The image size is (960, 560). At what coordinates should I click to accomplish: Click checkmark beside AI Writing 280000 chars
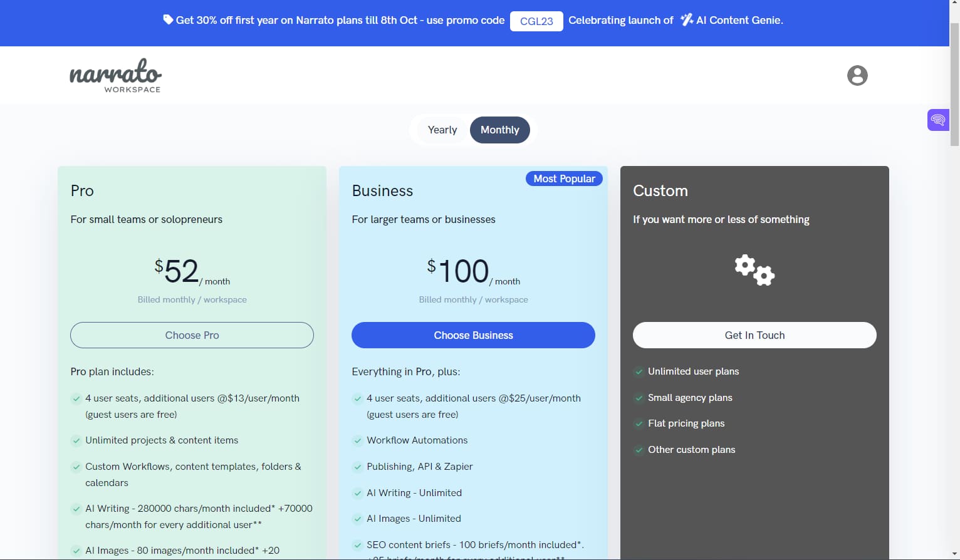tap(76, 509)
